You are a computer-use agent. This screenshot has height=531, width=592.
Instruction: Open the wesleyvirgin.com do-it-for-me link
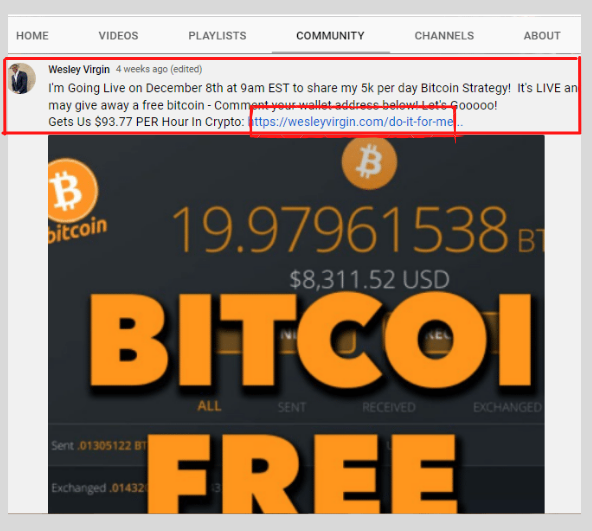click(x=355, y=122)
